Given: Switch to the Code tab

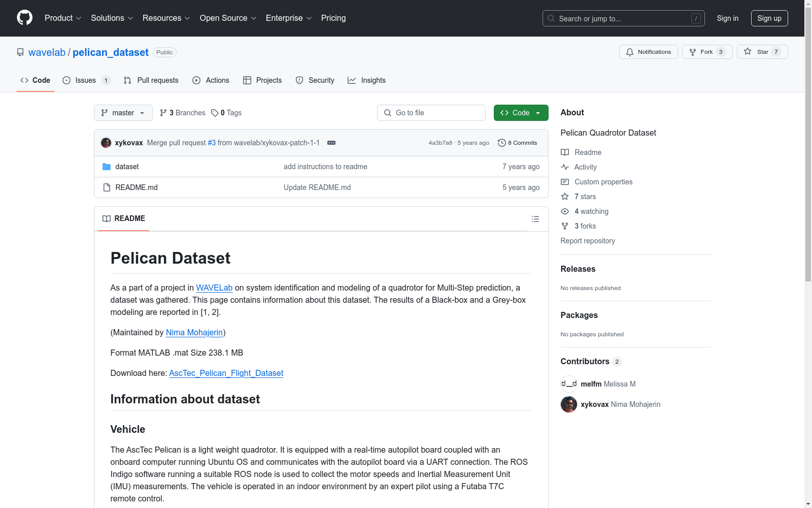Looking at the screenshot, I should (36, 80).
